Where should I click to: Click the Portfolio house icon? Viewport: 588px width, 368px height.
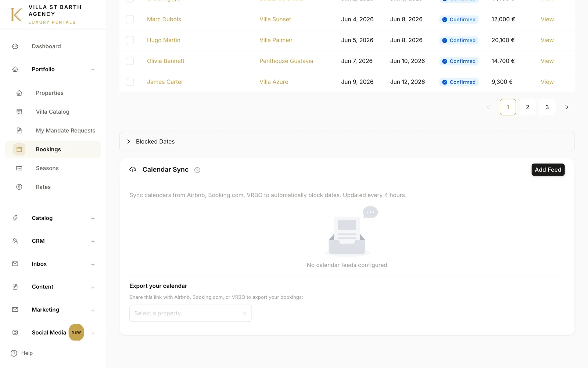point(15,69)
